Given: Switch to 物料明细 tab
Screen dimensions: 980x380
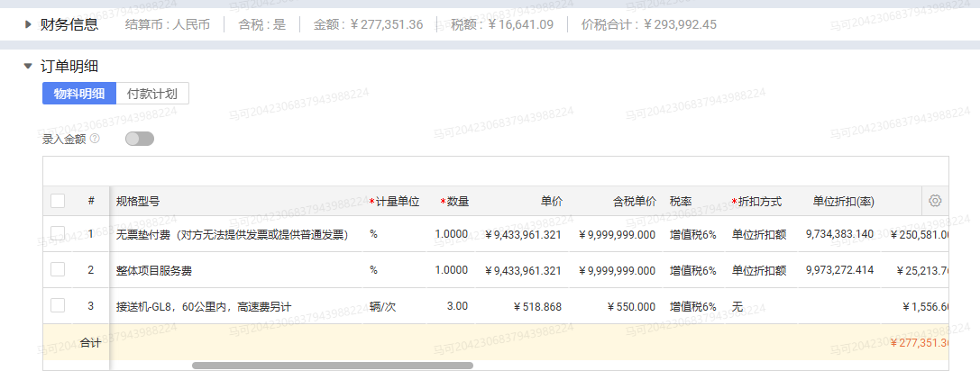Looking at the screenshot, I should [x=79, y=94].
